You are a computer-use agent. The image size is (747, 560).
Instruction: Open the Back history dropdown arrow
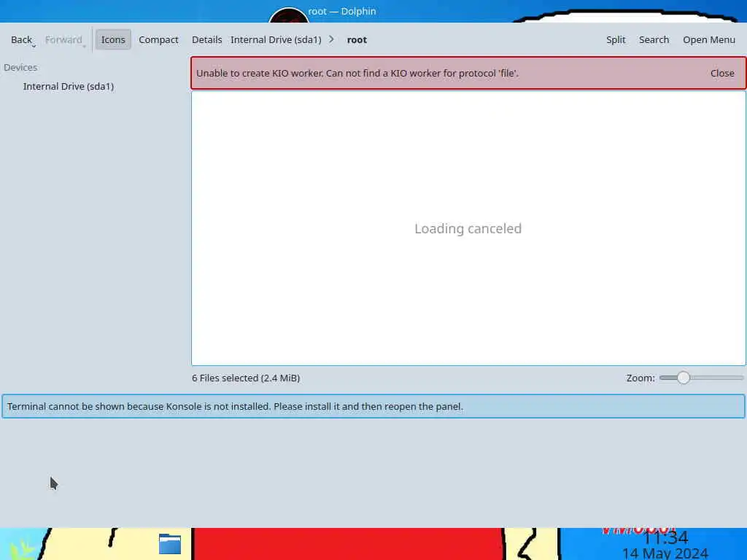tap(34, 46)
